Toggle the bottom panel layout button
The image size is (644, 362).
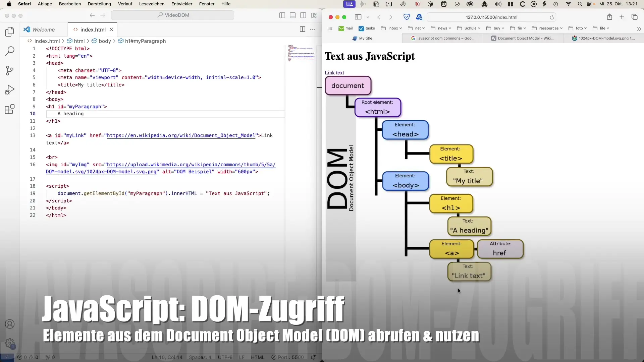pos(292,15)
